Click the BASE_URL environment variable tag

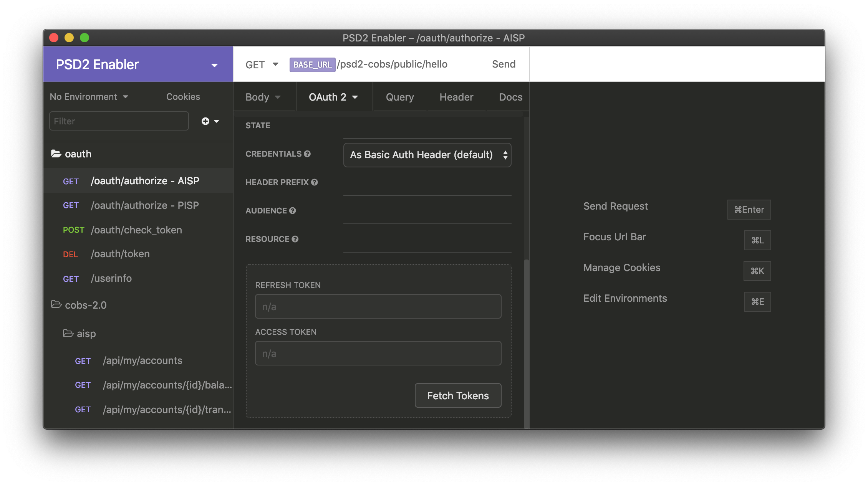click(312, 64)
